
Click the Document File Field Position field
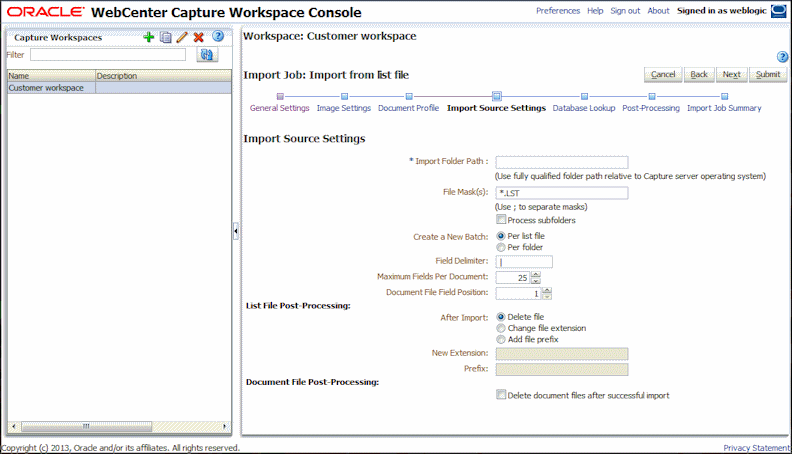point(518,293)
